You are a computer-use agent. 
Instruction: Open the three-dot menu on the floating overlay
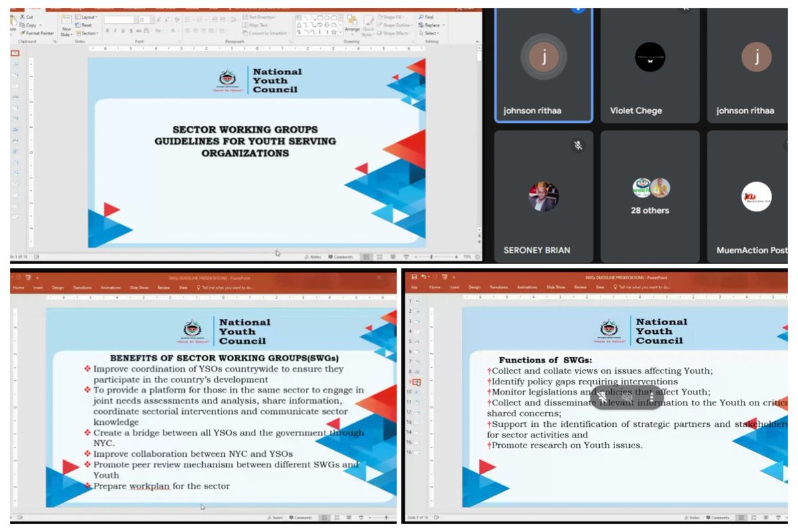[650, 397]
